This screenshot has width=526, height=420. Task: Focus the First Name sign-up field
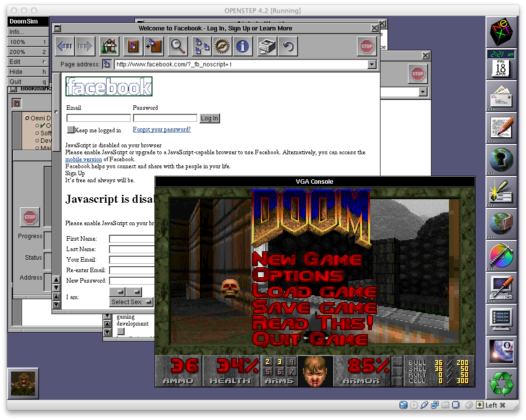pyautogui.click(x=132, y=239)
